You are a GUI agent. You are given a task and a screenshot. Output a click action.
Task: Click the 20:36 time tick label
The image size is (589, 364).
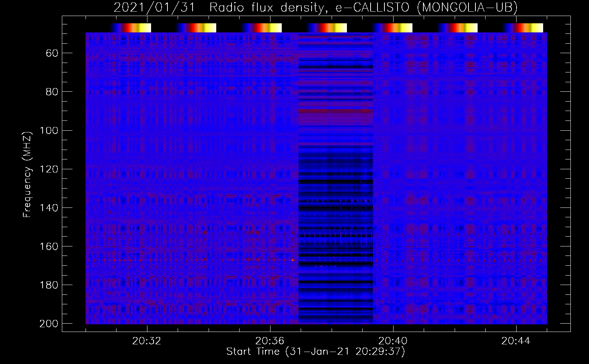pyautogui.click(x=270, y=341)
